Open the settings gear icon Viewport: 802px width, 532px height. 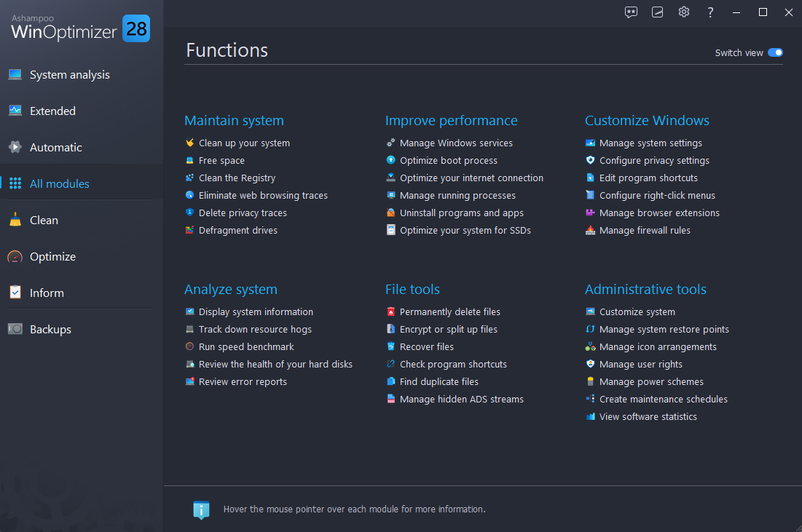[683, 12]
